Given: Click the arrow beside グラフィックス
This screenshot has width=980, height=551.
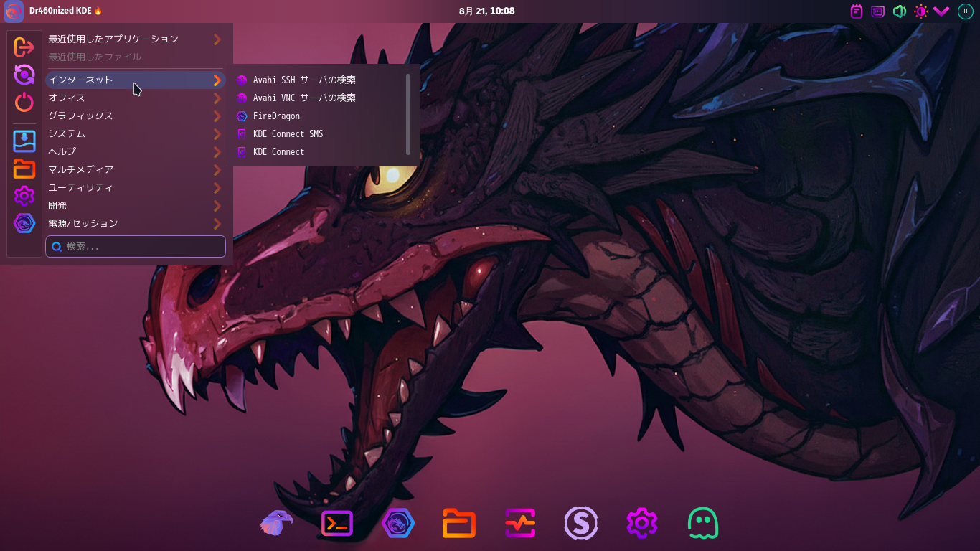Looking at the screenshot, I should click(x=217, y=116).
